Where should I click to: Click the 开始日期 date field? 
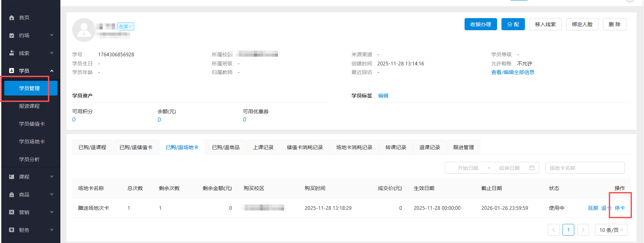point(468,168)
